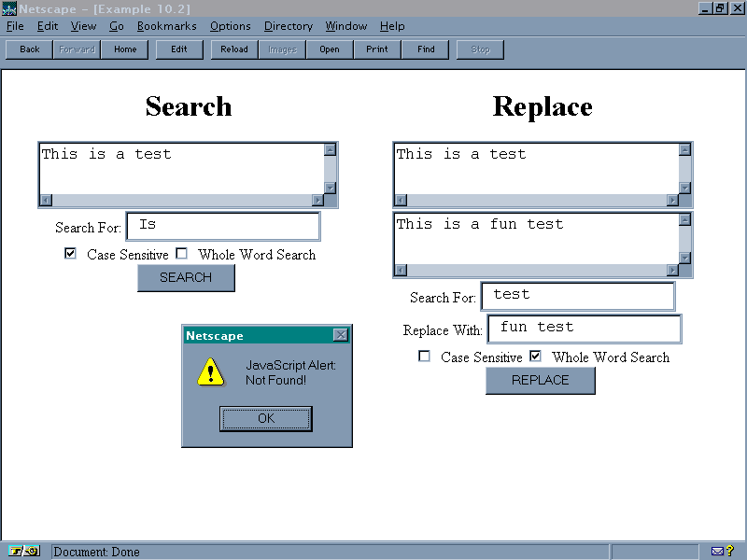Open the Directory menu

pyautogui.click(x=288, y=26)
